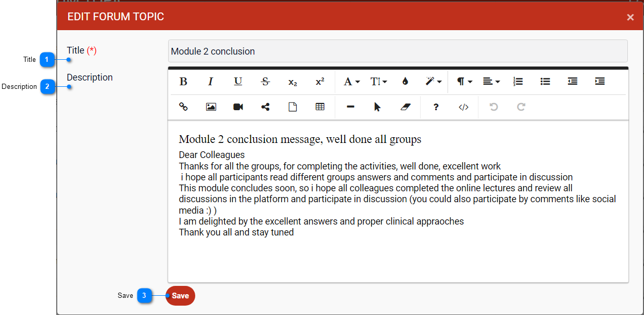This screenshot has width=644, height=315.
Task: Insert a table into the editor
Action: click(320, 107)
